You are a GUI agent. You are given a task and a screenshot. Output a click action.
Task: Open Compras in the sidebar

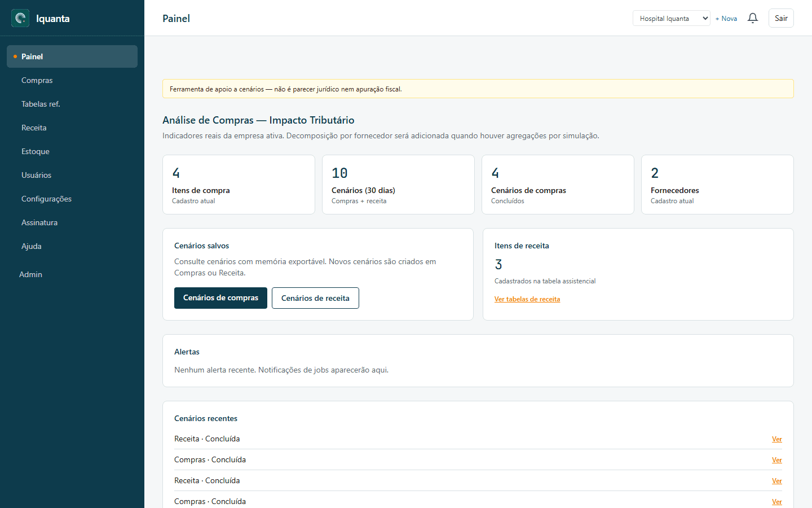coord(72,80)
